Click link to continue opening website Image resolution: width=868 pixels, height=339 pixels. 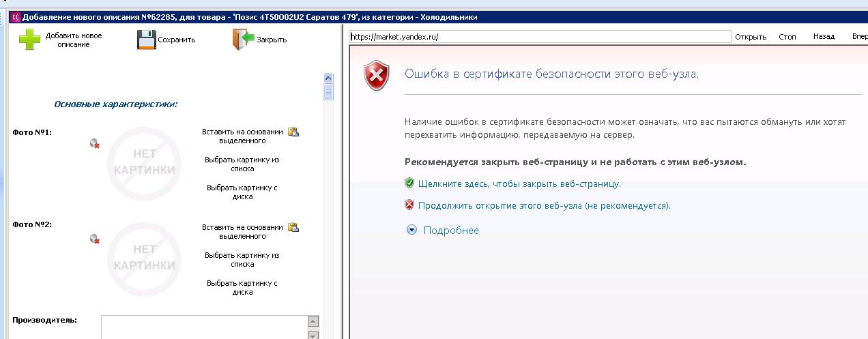tap(544, 205)
